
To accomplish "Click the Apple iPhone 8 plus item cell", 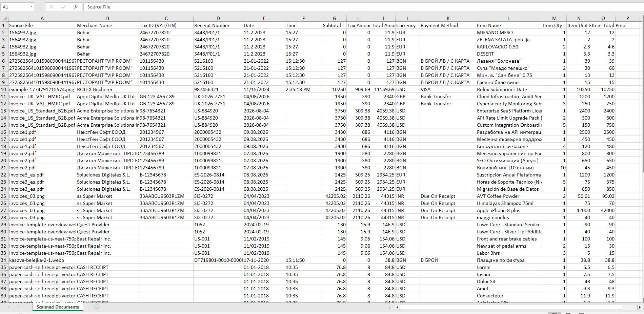I will tap(509, 210).
